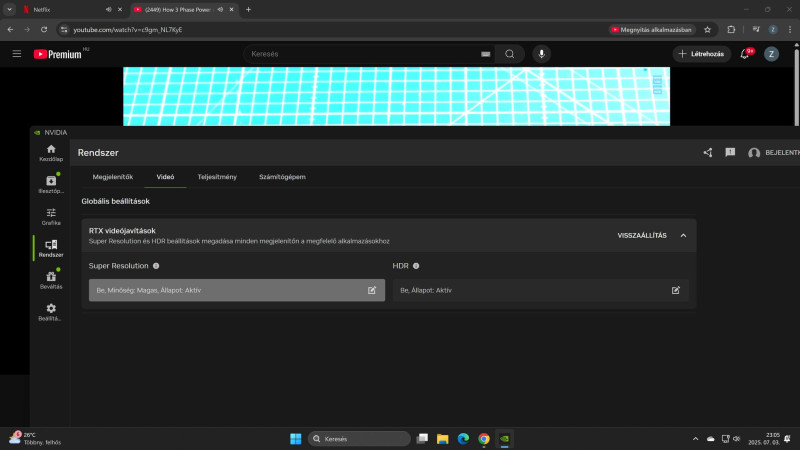Switch to the Teljesítmény tab
The height and width of the screenshot is (450, 800).
click(217, 177)
